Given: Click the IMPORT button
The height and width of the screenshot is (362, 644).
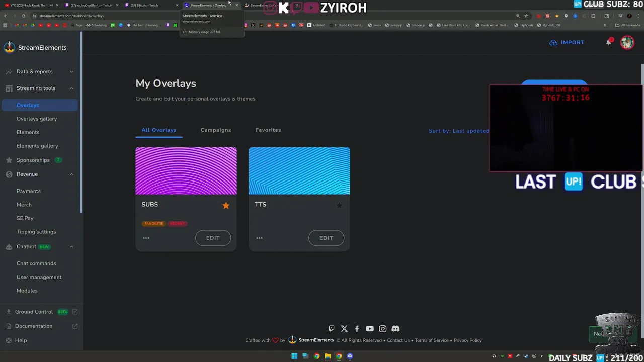Looking at the screenshot, I should [x=567, y=43].
